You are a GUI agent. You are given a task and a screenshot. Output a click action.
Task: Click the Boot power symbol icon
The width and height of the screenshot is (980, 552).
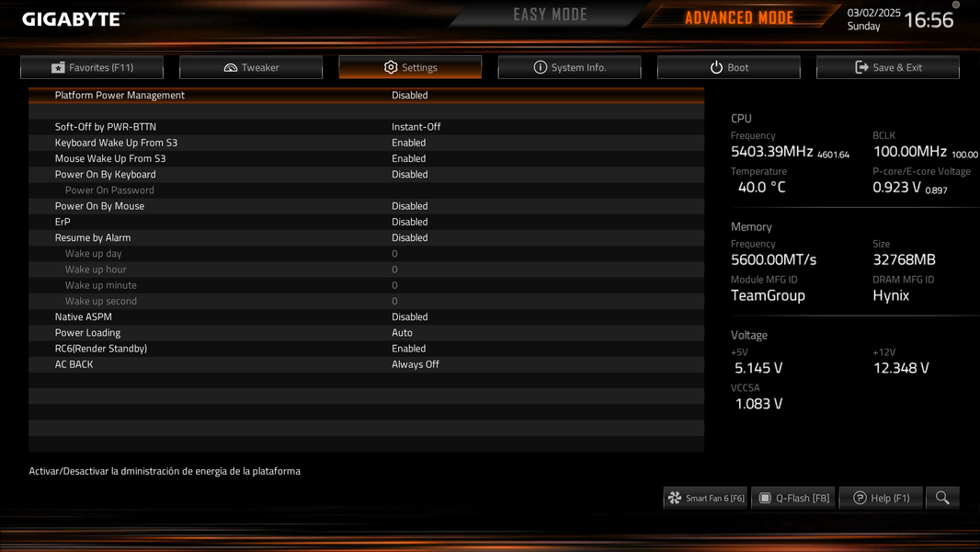[x=716, y=67]
